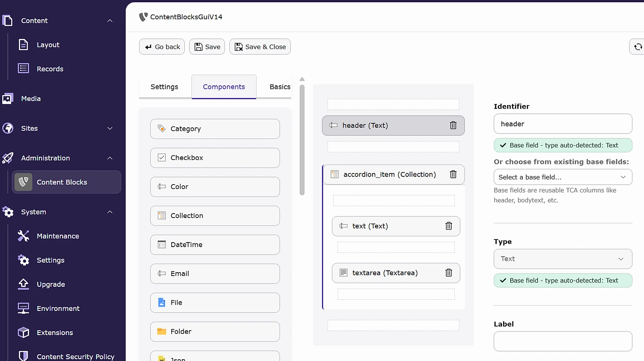Open Maintenance in the System menu
The image size is (644, 361).
coord(58,236)
